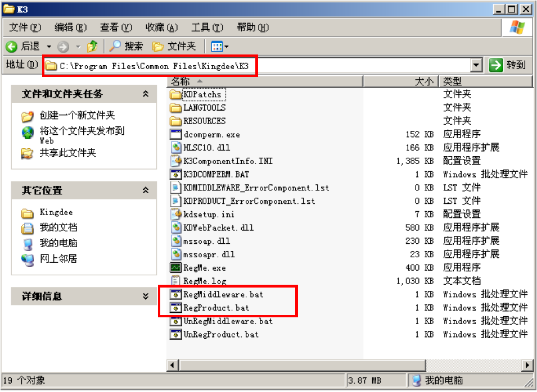Go up one folder level icon
This screenshot has width=537, height=392.
pos(92,46)
